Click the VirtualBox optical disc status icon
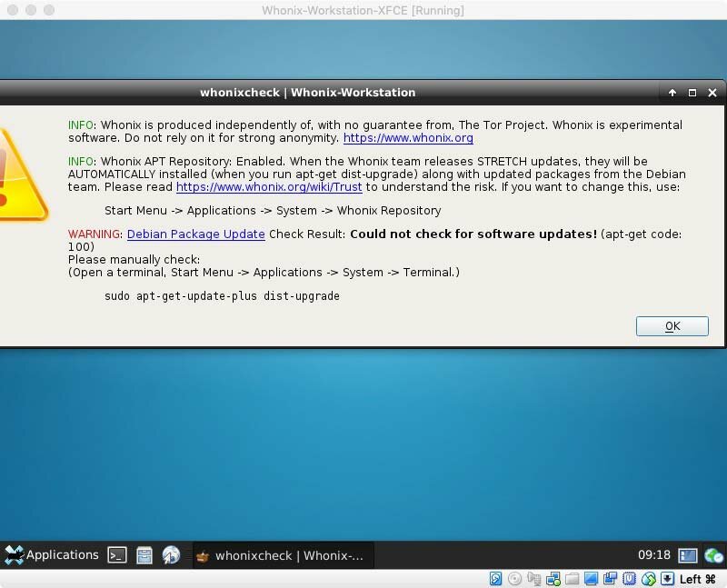 tap(515, 579)
